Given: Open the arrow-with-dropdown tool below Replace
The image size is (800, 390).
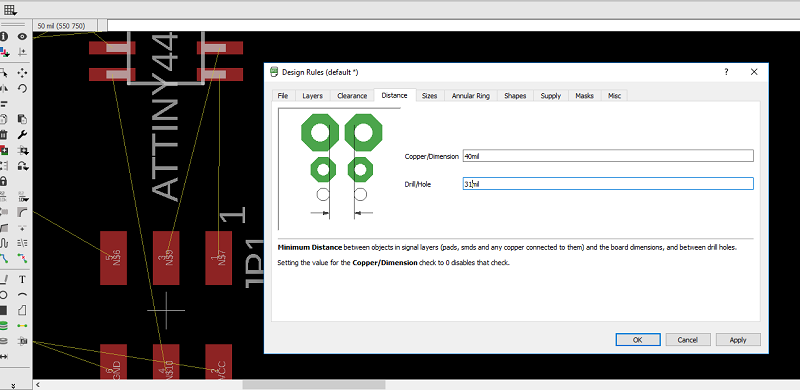Looking at the screenshot, I should tap(22, 166).
